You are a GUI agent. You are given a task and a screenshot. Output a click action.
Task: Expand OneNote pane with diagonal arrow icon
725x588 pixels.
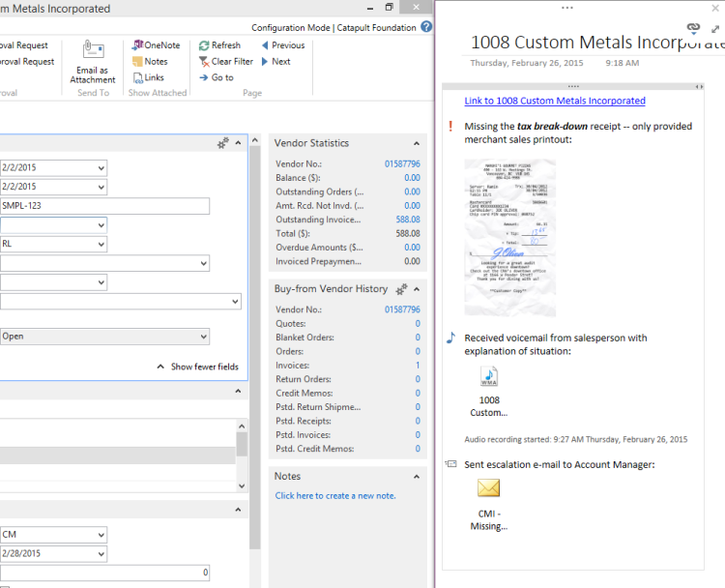click(x=715, y=29)
